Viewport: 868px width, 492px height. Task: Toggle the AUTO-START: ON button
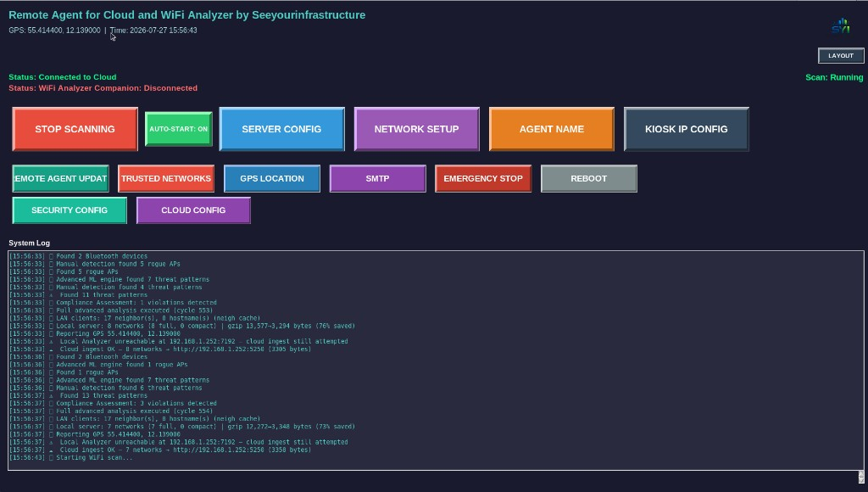178,129
